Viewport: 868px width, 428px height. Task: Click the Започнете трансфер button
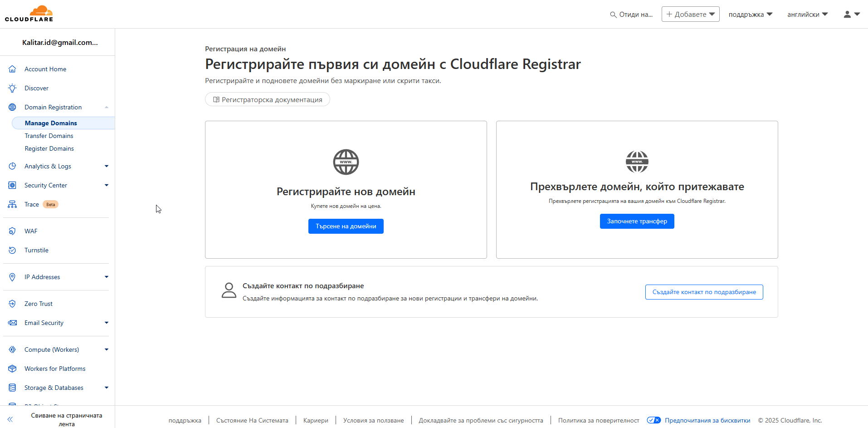637,221
